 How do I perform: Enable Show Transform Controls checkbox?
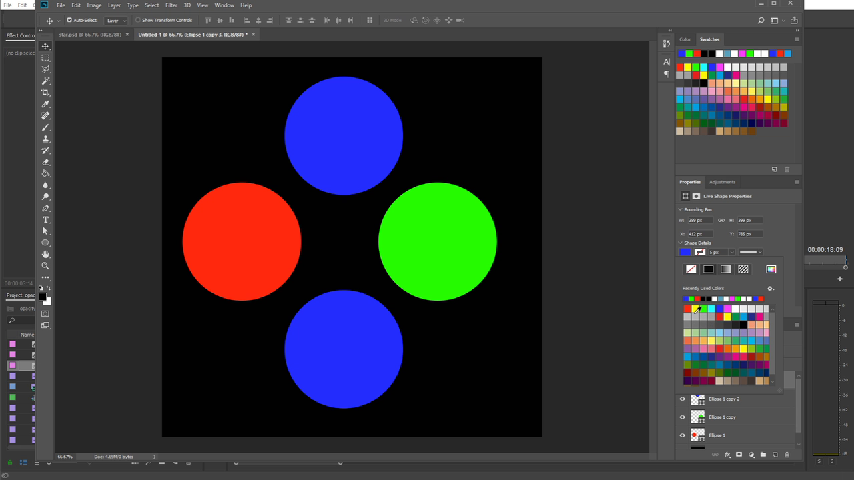pyautogui.click(x=138, y=20)
